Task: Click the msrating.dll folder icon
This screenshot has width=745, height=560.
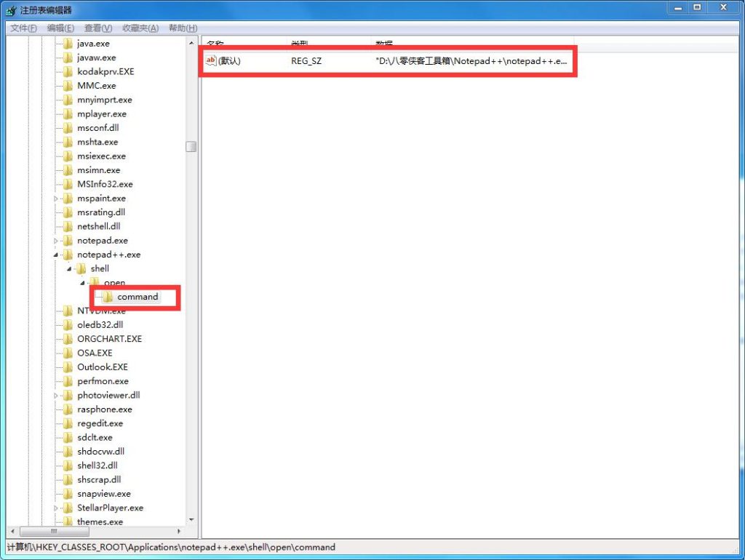Action: click(68, 212)
